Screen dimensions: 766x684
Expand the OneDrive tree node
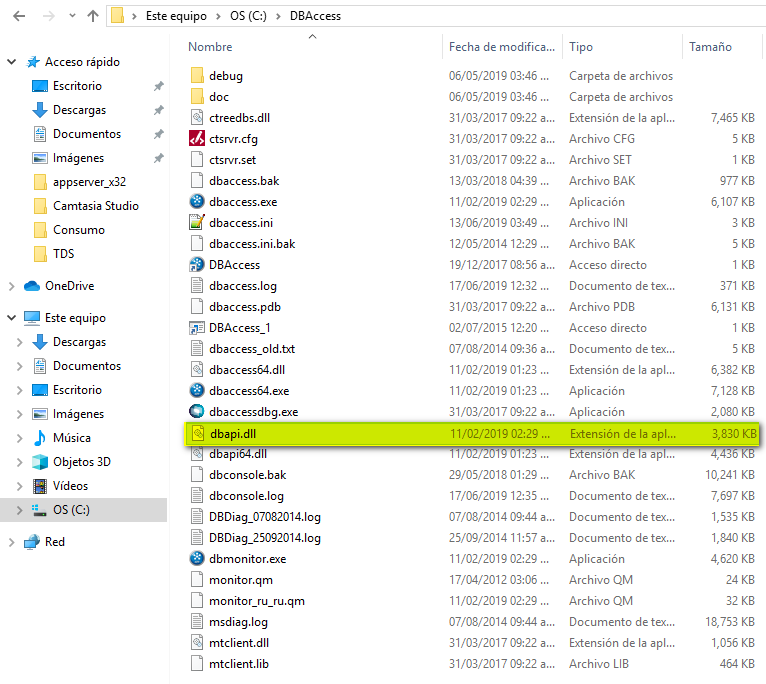click(12, 286)
